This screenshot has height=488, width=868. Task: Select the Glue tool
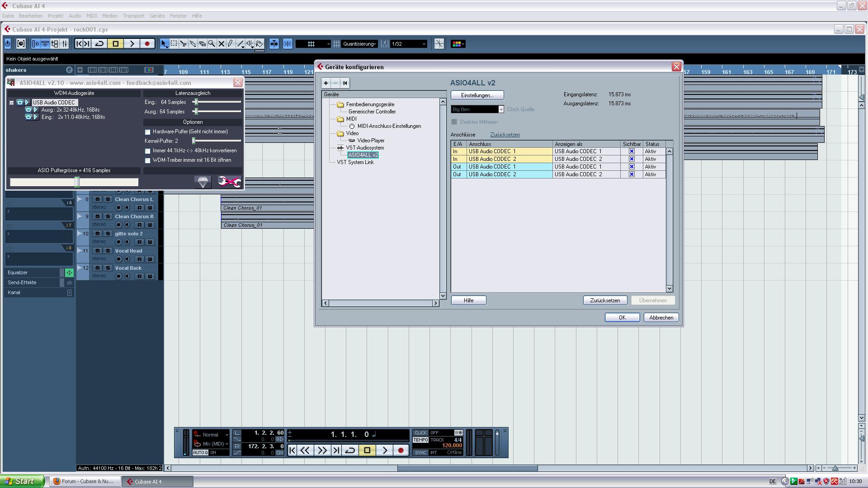193,44
